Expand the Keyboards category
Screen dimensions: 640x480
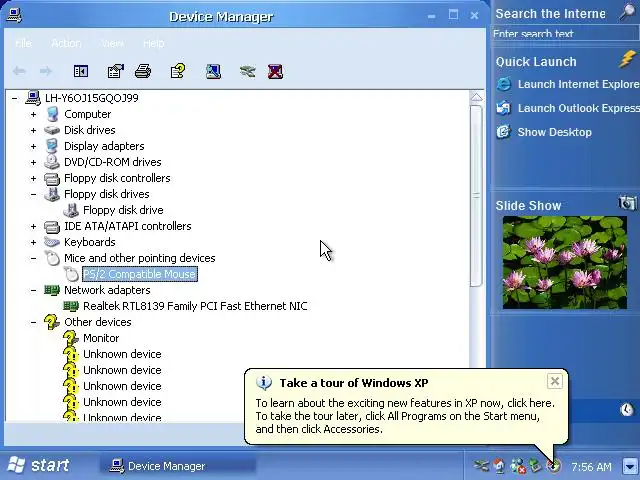[x=33, y=242]
